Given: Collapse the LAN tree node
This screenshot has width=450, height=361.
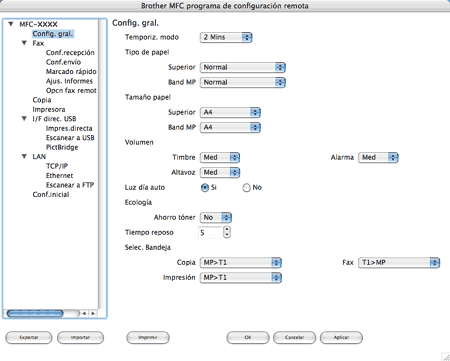Looking at the screenshot, I should point(24,156).
